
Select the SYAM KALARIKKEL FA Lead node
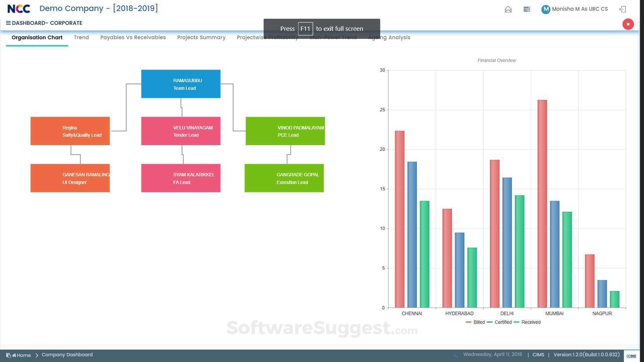click(181, 178)
